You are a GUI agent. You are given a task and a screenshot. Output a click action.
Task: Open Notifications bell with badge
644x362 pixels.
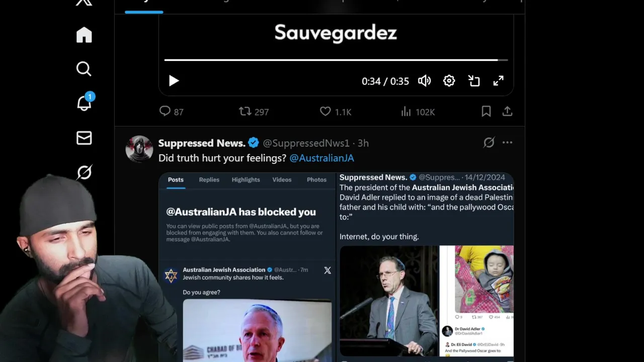pos(85,102)
